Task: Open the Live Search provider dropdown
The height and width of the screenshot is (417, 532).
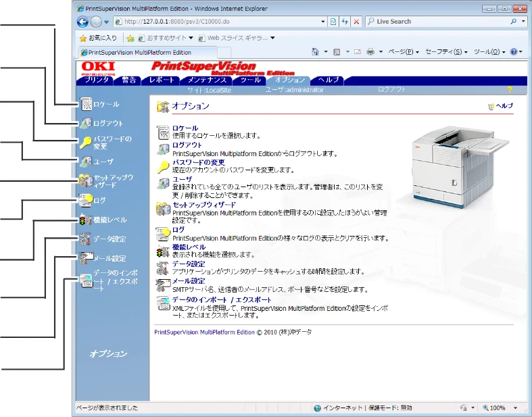Action: (x=523, y=22)
